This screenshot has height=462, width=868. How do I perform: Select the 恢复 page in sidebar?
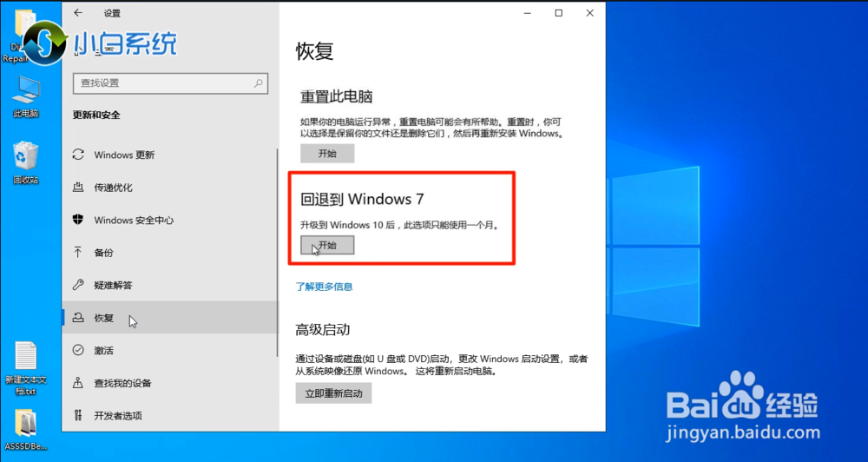[x=169, y=318]
